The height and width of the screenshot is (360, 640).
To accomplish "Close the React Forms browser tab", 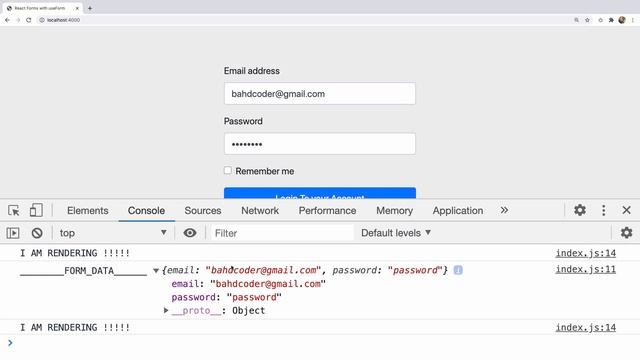I will coord(77,8).
